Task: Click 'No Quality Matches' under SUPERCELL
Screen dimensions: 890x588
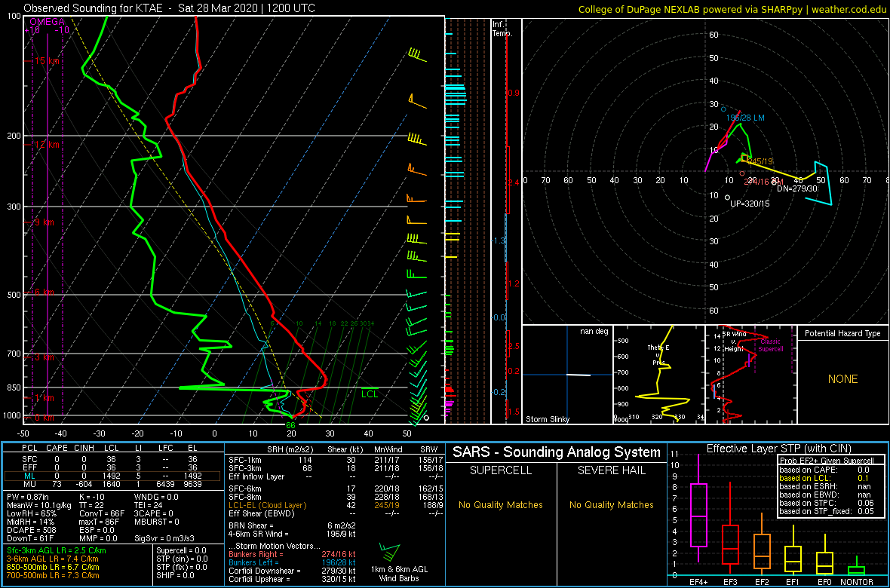Action: click(501, 504)
